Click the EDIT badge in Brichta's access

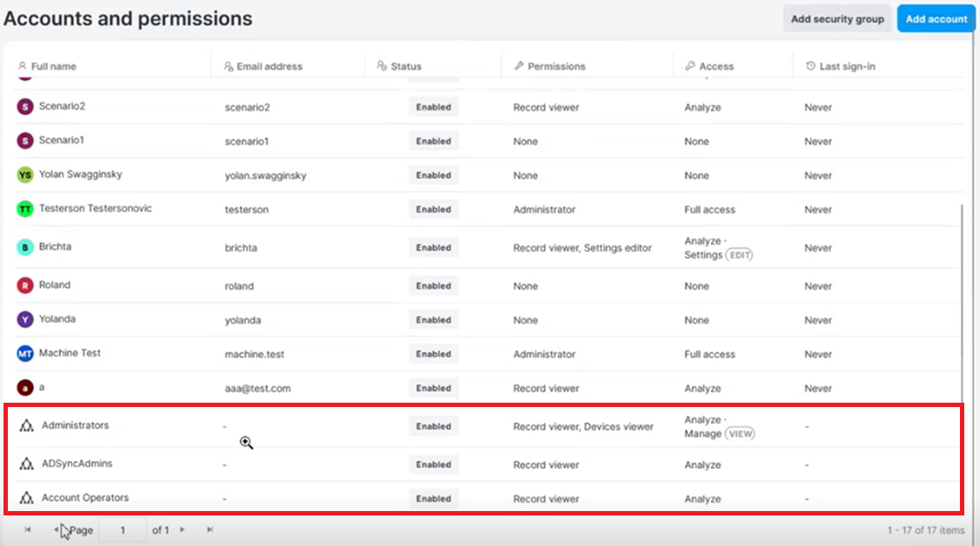pos(740,255)
